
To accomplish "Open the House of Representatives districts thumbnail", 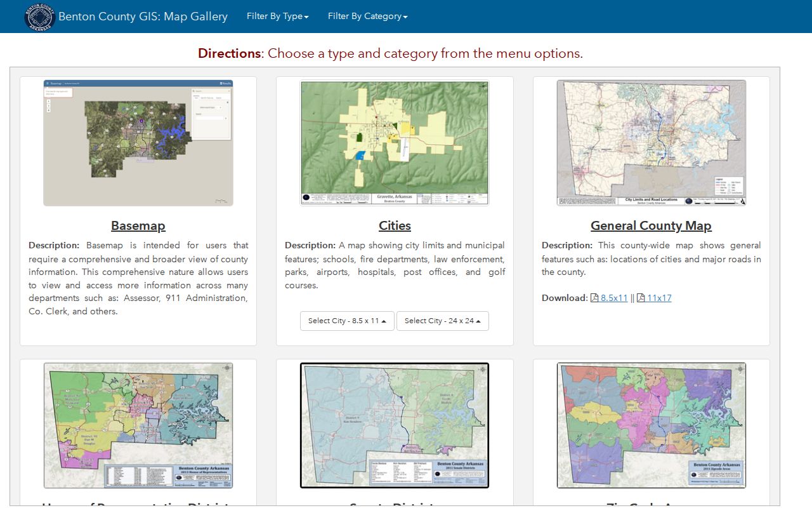I will point(138,425).
